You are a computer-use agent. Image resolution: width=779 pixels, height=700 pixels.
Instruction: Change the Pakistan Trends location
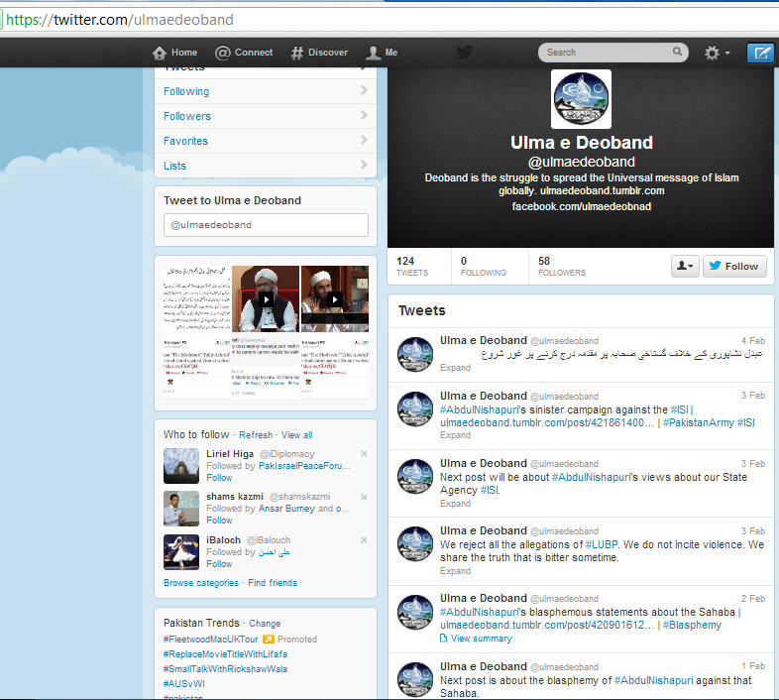coord(265,624)
